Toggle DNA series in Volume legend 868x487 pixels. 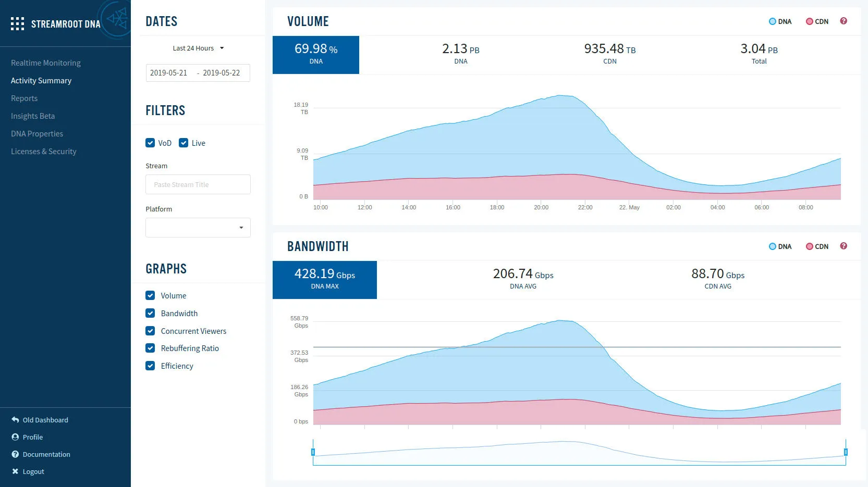780,21
